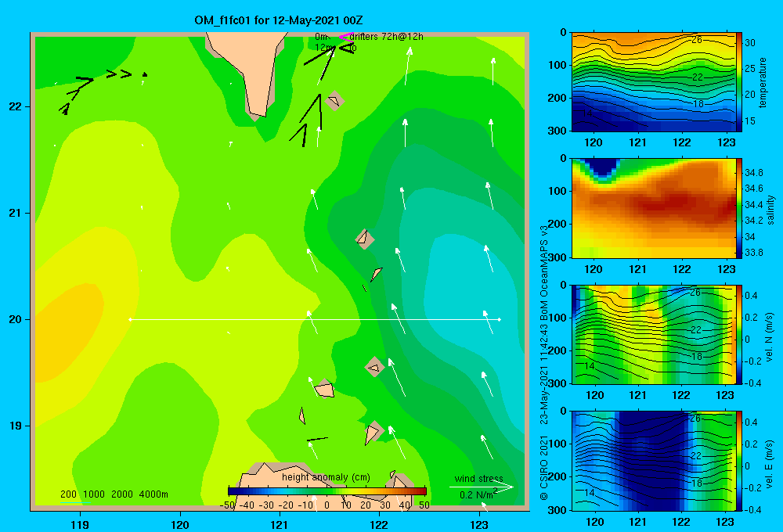
Task: Click longitude label 121 on main map
Action: coord(280,524)
